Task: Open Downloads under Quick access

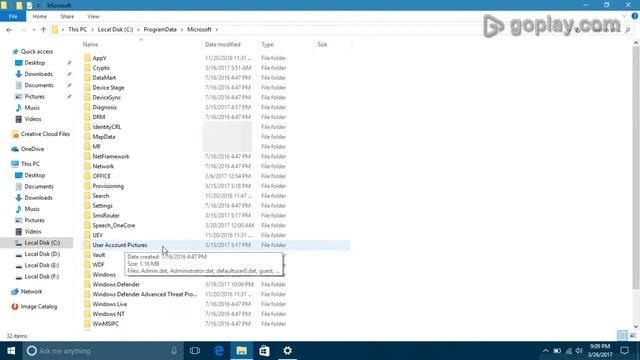Action: [x=38, y=74]
